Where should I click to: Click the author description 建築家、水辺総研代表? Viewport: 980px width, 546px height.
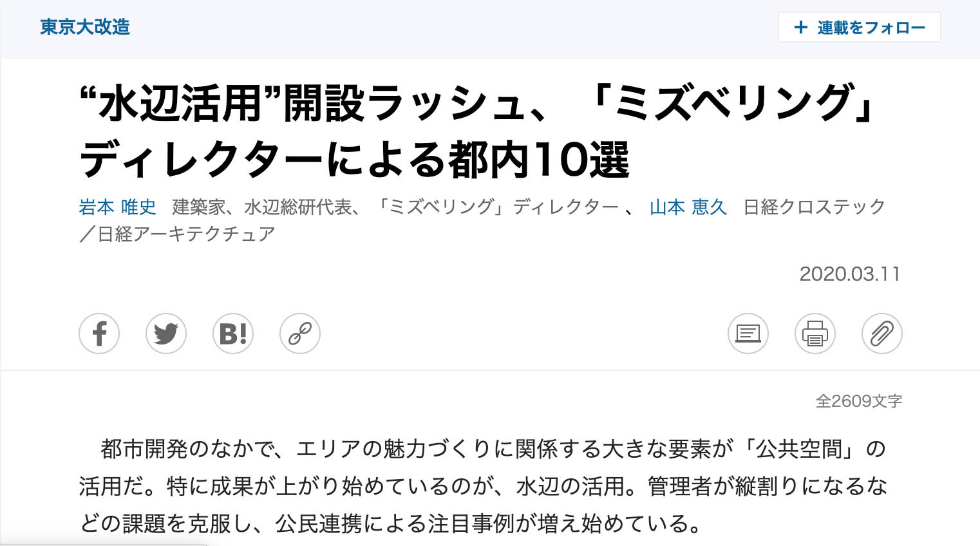(262, 207)
